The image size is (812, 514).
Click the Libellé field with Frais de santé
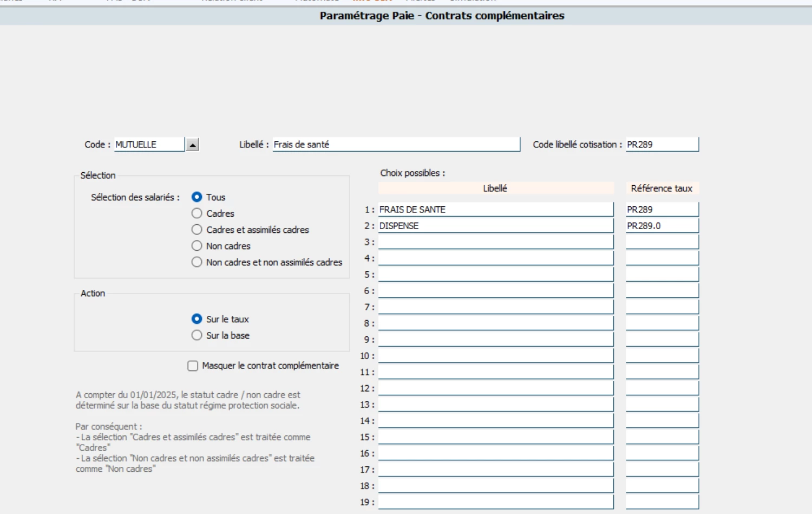click(395, 145)
